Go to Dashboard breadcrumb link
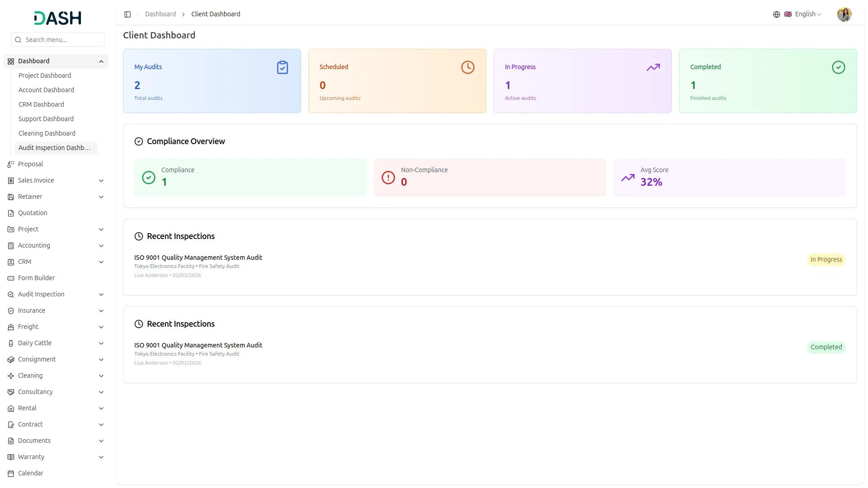868x488 pixels. [x=160, y=14]
